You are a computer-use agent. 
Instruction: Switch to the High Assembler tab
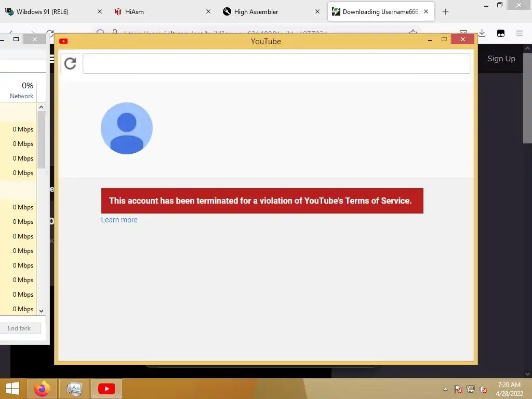tap(256, 12)
